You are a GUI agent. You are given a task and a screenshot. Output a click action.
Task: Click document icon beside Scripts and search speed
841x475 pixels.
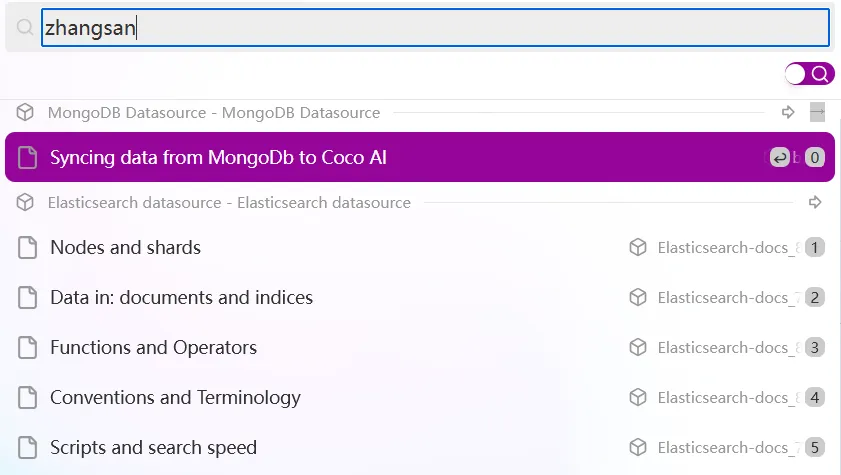pyautogui.click(x=27, y=448)
